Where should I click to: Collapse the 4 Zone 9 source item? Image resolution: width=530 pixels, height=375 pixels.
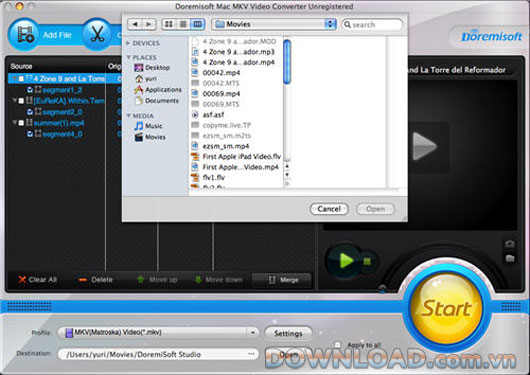15,78
